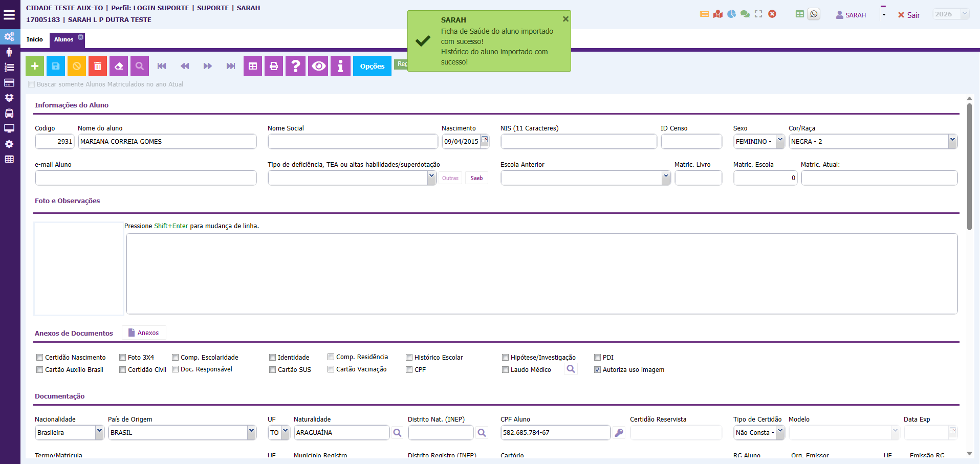The width and height of the screenshot is (980, 464).
Task: Click the magnifier search icon in toolbar
Action: [x=140, y=66]
